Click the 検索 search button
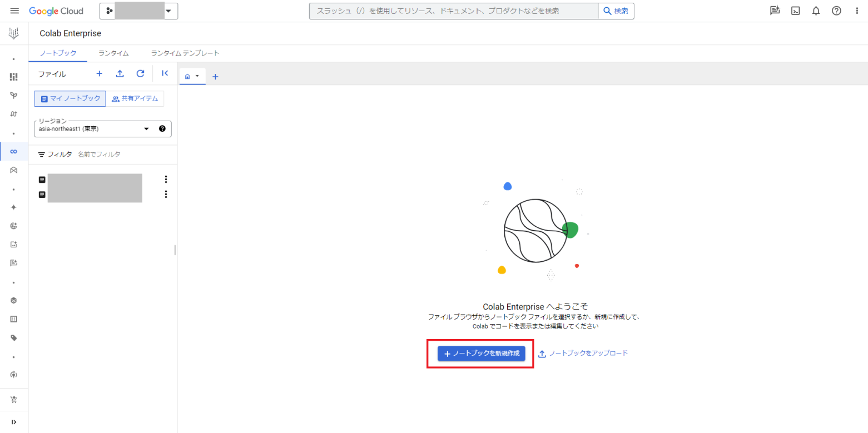 pos(616,11)
